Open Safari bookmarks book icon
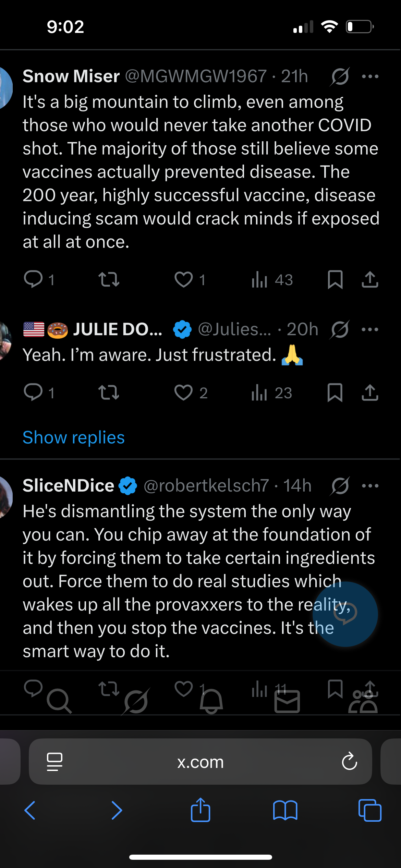 [x=285, y=811]
